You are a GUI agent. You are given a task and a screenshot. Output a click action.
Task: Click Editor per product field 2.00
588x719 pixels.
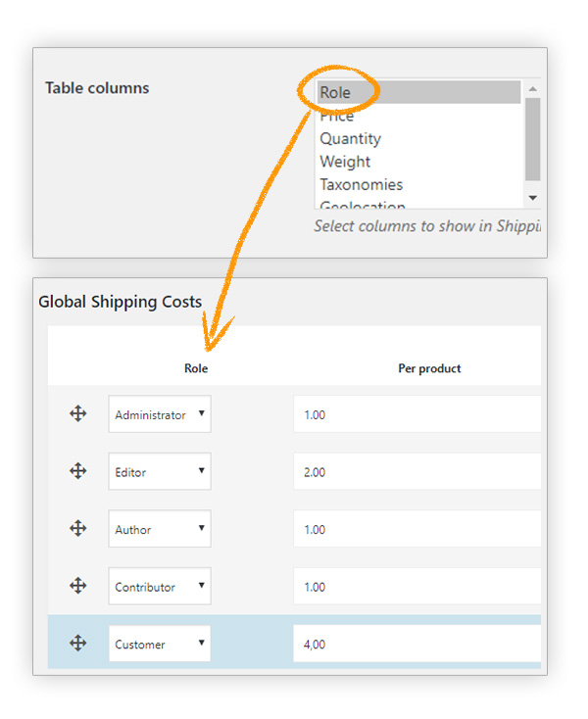416,472
